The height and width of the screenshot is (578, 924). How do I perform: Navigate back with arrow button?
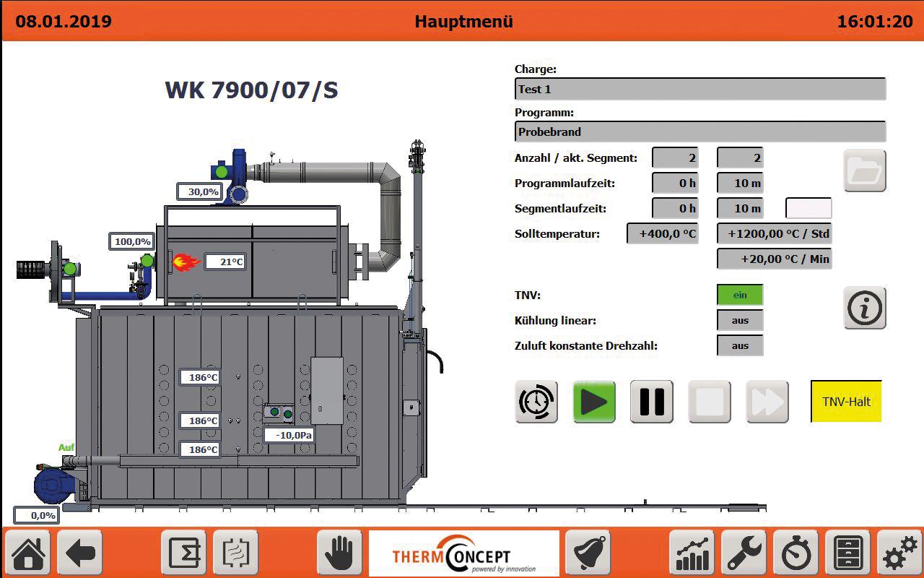[x=79, y=553]
